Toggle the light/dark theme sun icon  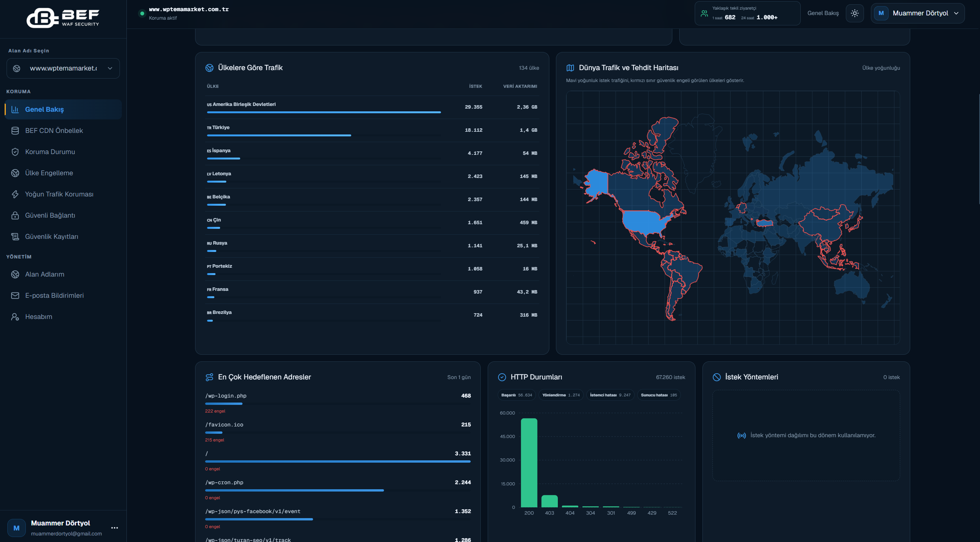855,13
